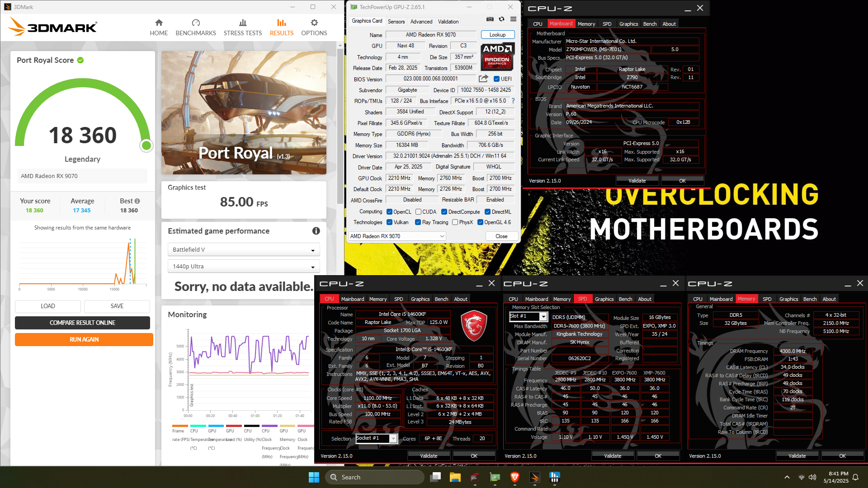Toggle the Ray Tracing checkbox
The width and height of the screenshot is (868, 488).
tap(418, 222)
